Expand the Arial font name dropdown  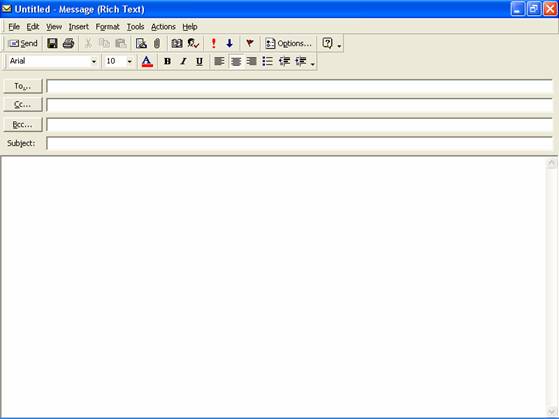click(x=94, y=61)
